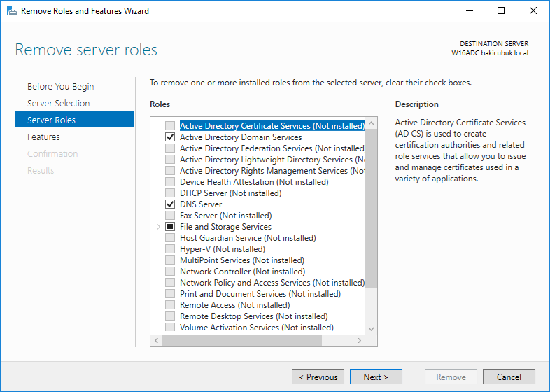Screen dimensions: 550x392
Task: Close the Remove Roles and Features Wizard
Action: coord(533,11)
